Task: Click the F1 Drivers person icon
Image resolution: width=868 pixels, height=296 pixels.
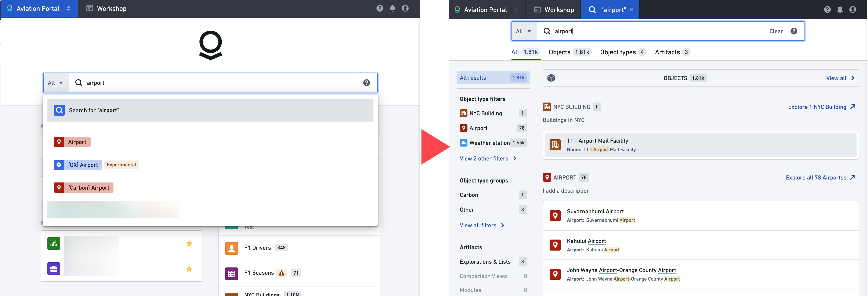Action: click(x=231, y=248)
